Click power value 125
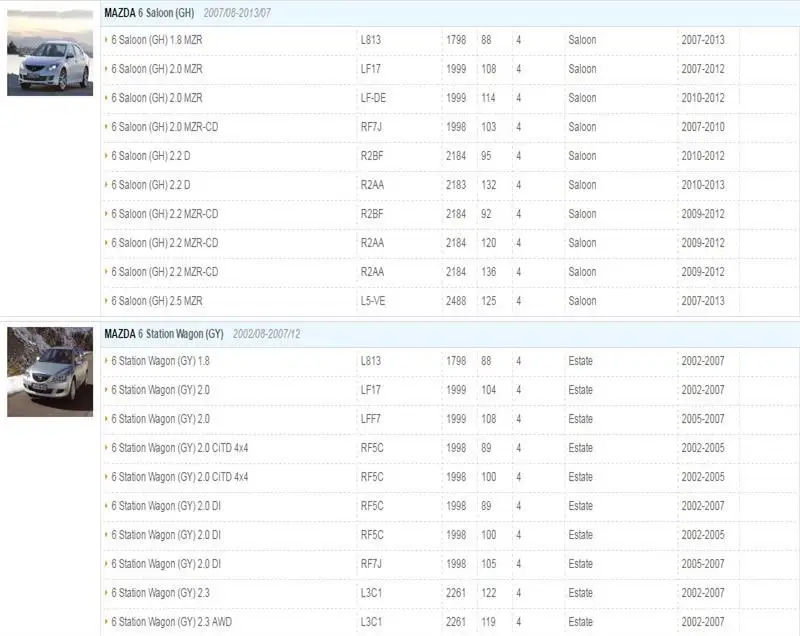The height and width of the screenshot is (636, 800). [489, 301]
